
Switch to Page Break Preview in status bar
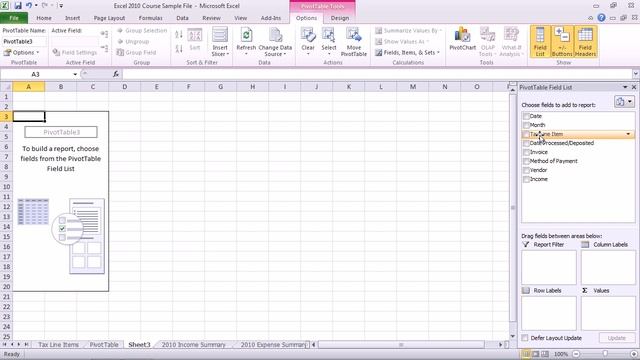pos(545,354)
